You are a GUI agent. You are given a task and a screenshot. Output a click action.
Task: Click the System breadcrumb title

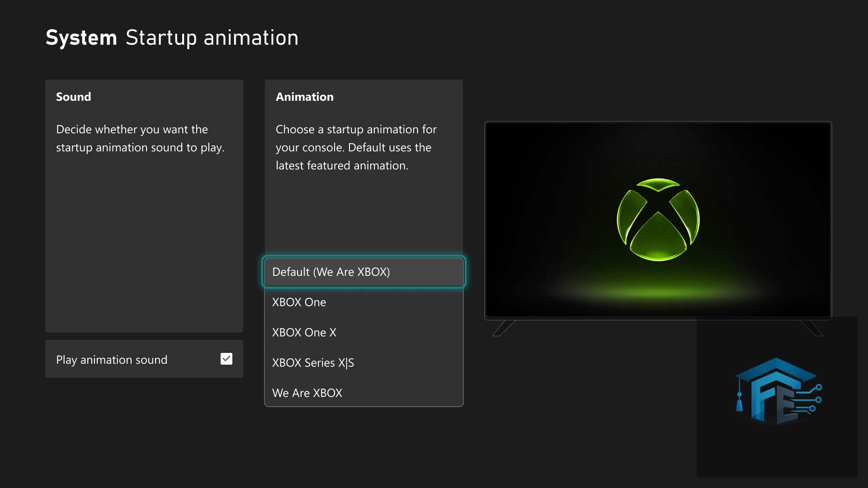81,38
